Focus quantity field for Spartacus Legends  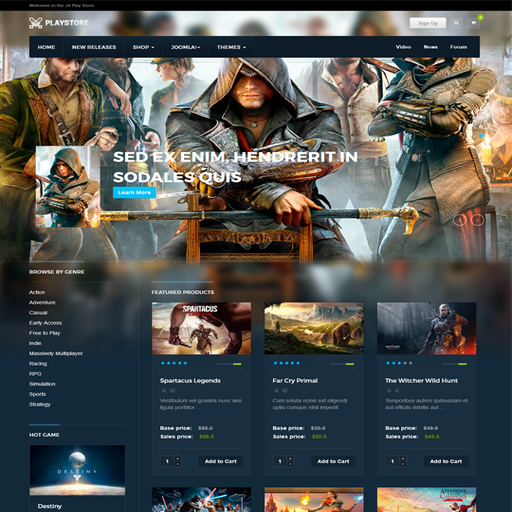point(167,461)
